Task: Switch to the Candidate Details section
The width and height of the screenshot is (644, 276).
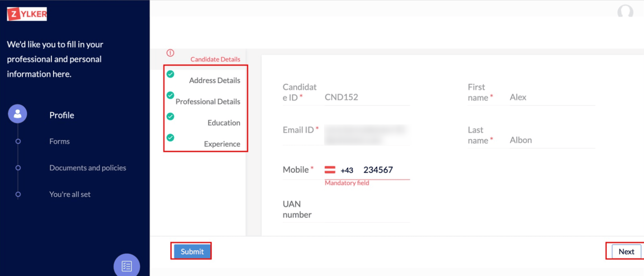Action: pos(215,59)
